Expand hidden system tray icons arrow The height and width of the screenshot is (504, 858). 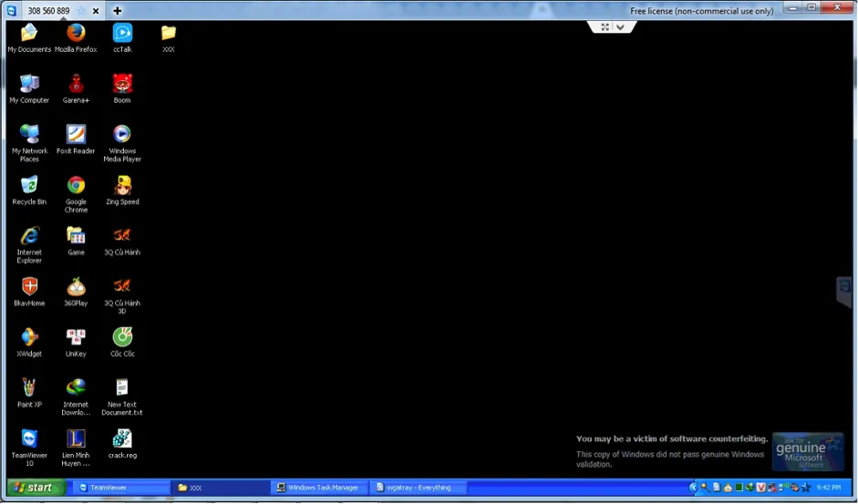(x=693, y=488)
